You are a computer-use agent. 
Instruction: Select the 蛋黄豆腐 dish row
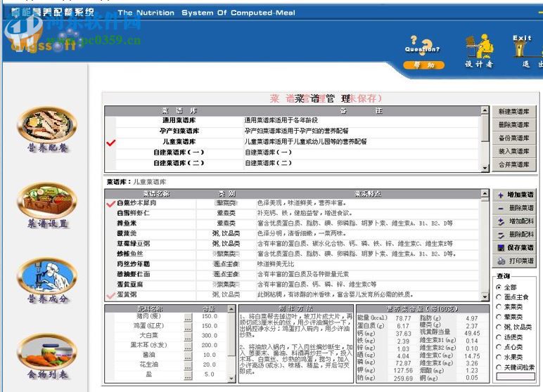tap(293, 285)
